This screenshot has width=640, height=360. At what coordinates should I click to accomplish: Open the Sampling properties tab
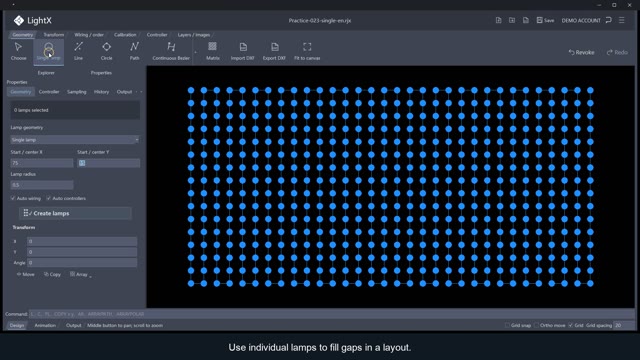(77, 92)
